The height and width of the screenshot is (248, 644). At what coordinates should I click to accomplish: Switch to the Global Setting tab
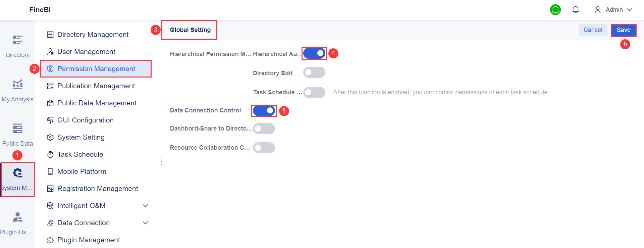pyautogui.click(x=189, y=30)
